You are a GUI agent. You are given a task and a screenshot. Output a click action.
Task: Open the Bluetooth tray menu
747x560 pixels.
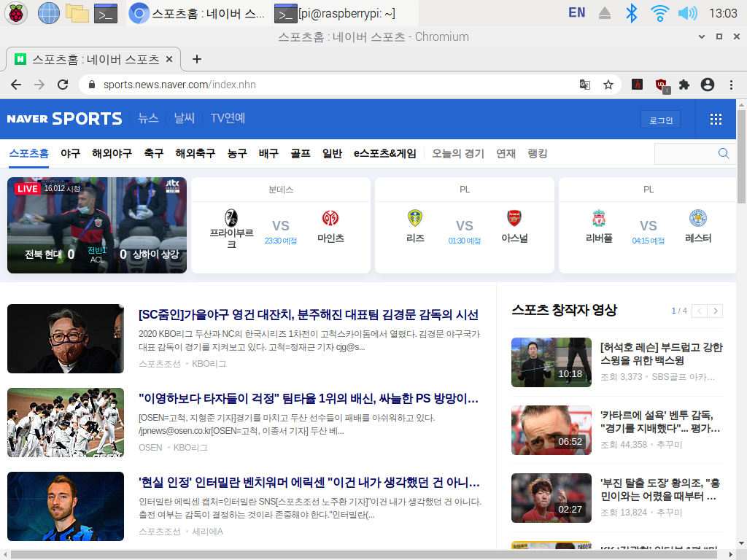[x=631, y=13]
